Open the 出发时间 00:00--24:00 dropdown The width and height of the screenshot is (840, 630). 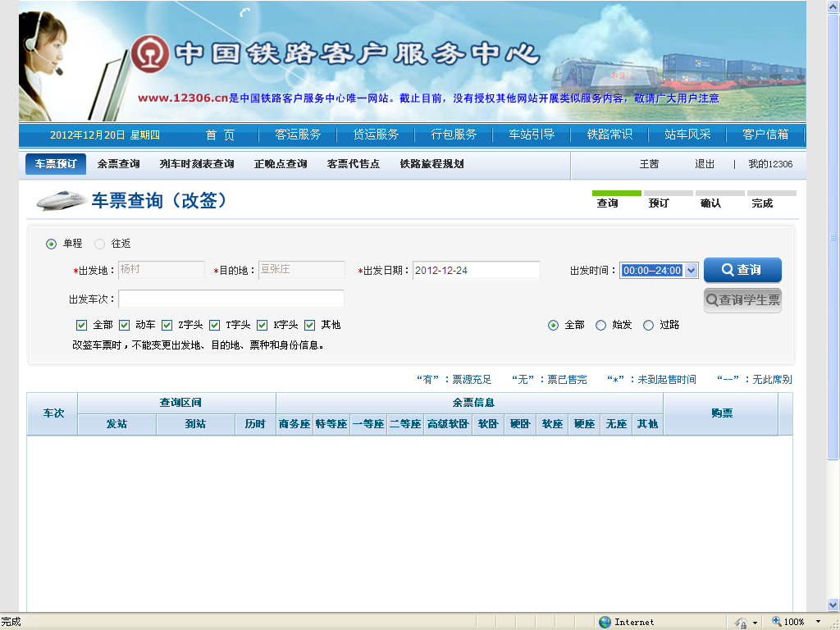(x=659, y=271)
